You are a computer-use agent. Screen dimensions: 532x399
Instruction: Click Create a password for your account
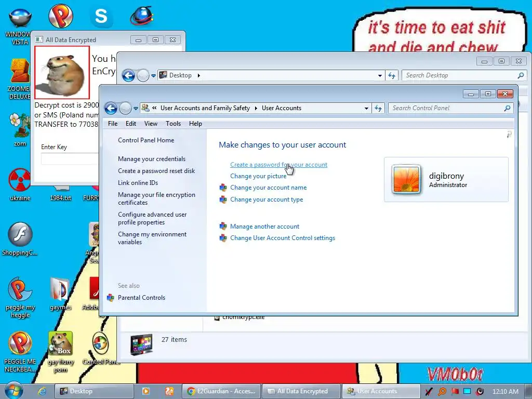278,165
